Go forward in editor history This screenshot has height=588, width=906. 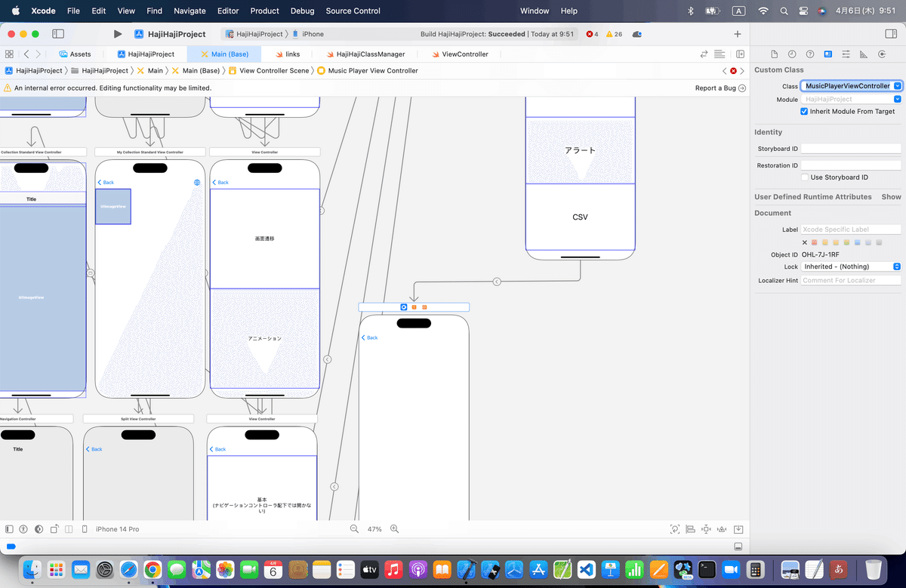coord(39,54)
